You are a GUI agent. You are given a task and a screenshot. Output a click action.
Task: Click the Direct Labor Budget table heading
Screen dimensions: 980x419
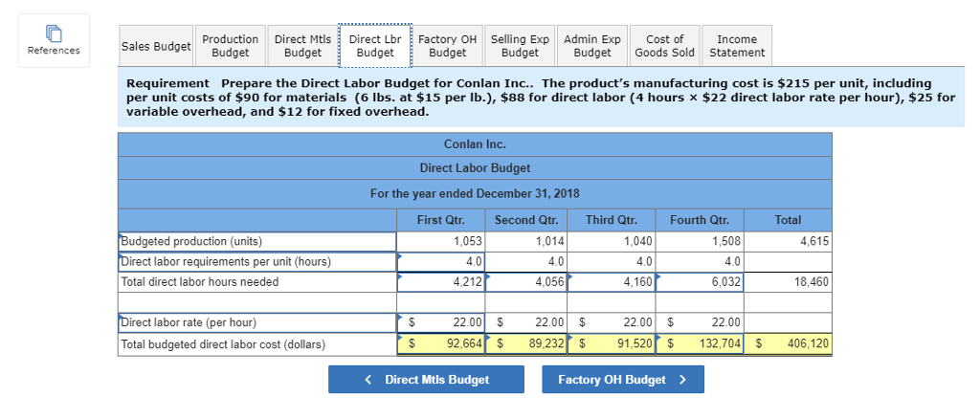point(475,168)
